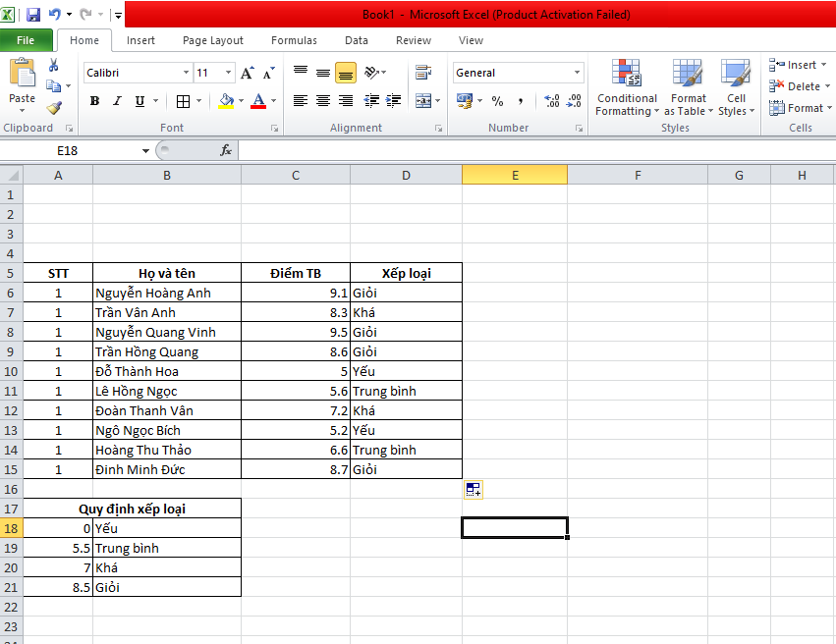Expand the Name Box dropdown arrow
This screenshot has height=644, width=836.
click(x=145, y=151)
